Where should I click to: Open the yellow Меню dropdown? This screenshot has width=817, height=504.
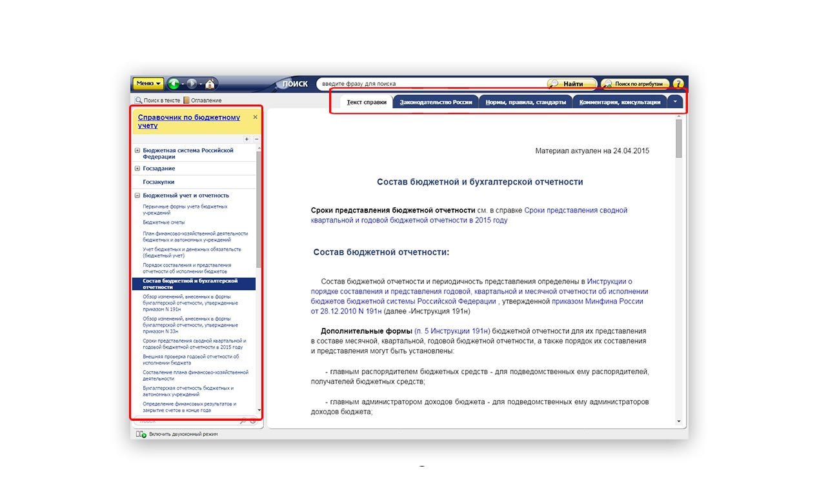(148, 83)
